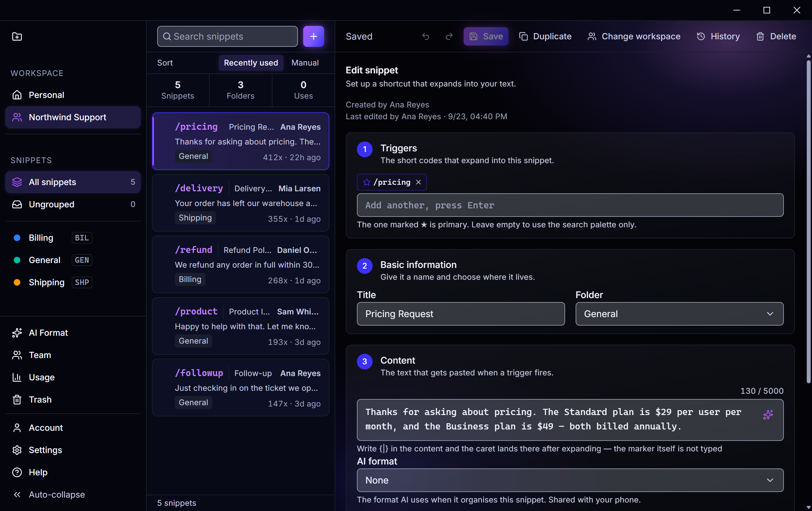Open the /delivery snippet card
This screenshot has width=812, height=511.
[240, 203]
